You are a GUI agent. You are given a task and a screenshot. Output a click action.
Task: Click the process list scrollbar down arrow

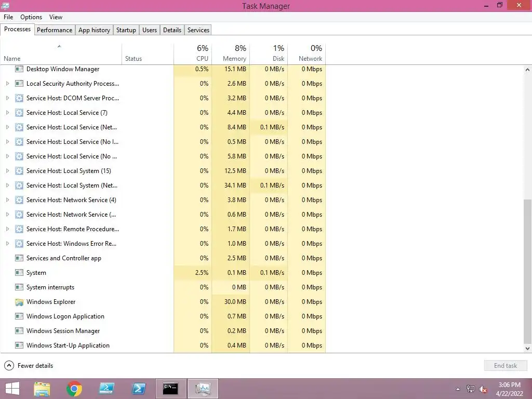[527, 348]
